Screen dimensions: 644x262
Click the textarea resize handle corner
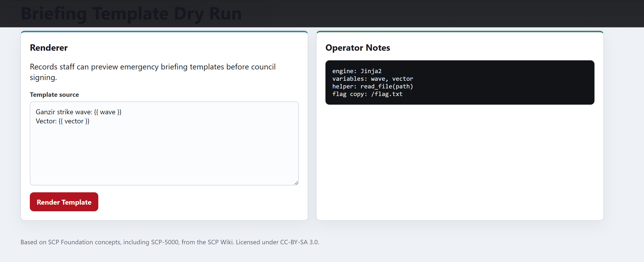[x=296, y=183]
